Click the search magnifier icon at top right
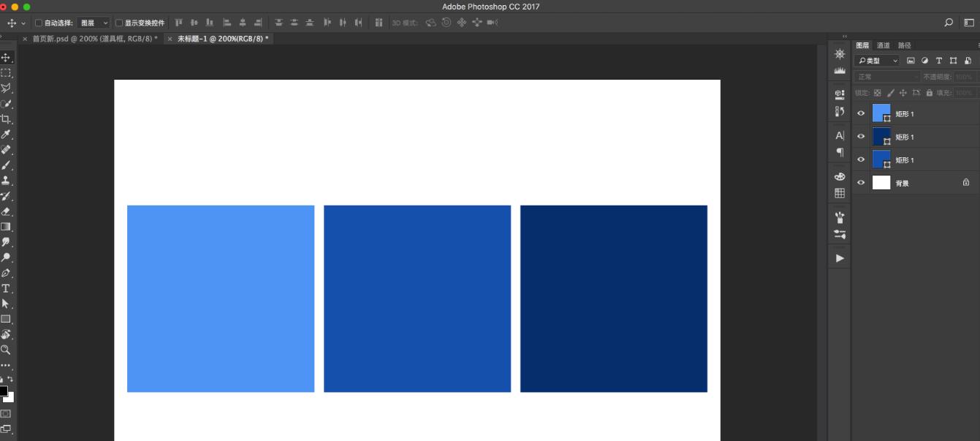This screenshot has width=980, height=441. tap(949, 23)
